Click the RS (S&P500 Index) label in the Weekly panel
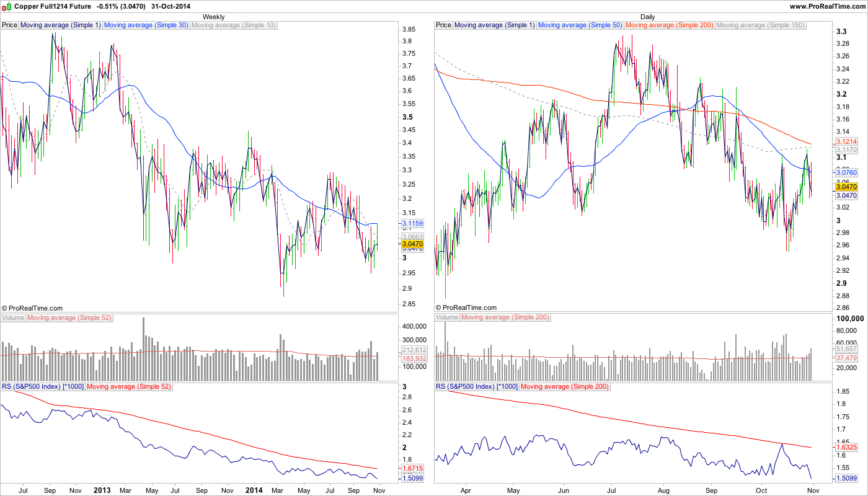The image size is (868, 496). tap(42, 386)
